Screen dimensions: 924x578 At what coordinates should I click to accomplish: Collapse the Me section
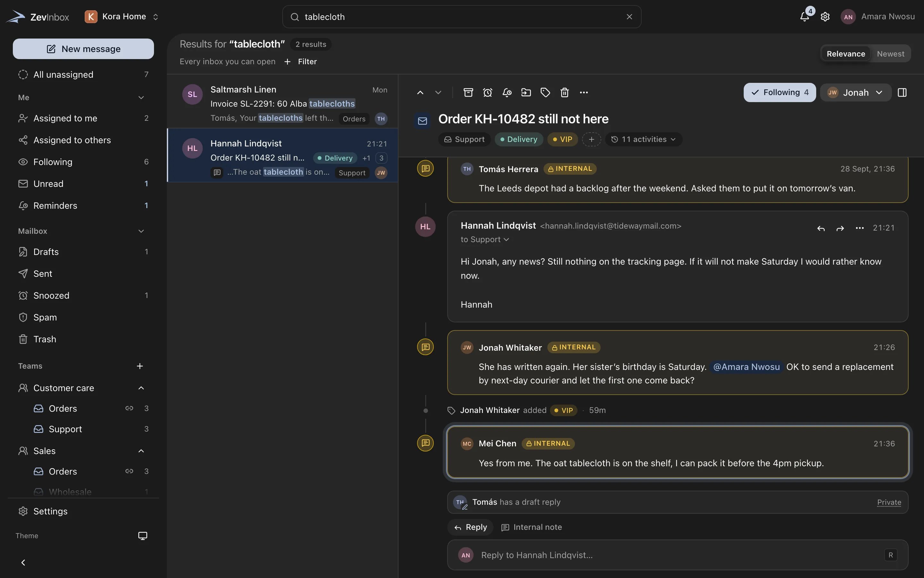click(141, 98)
